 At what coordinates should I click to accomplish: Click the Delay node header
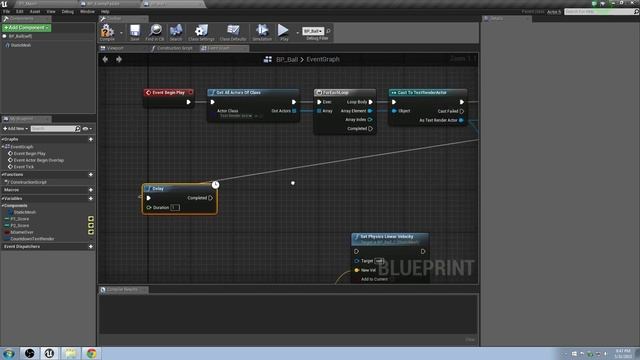click(x=179, y=189)
